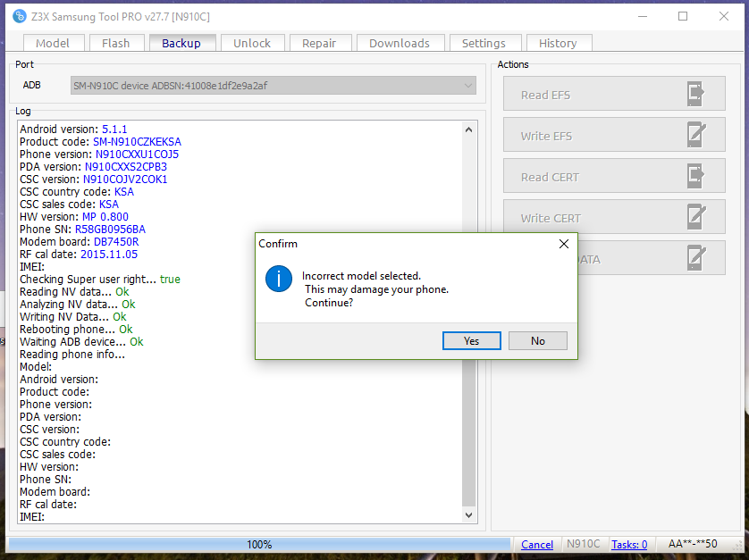
Task: Click RF cal date 2015.11.05
Action: (109, 254)
